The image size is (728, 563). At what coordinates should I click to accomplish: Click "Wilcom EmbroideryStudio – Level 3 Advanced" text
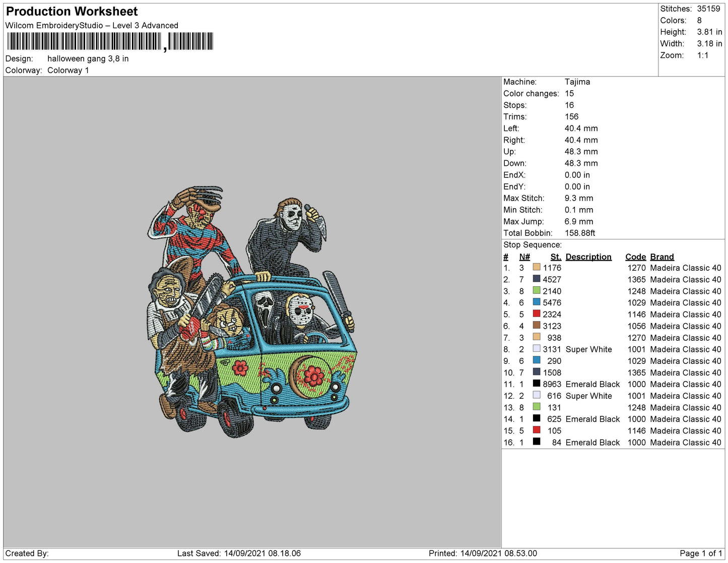(92, 25)
